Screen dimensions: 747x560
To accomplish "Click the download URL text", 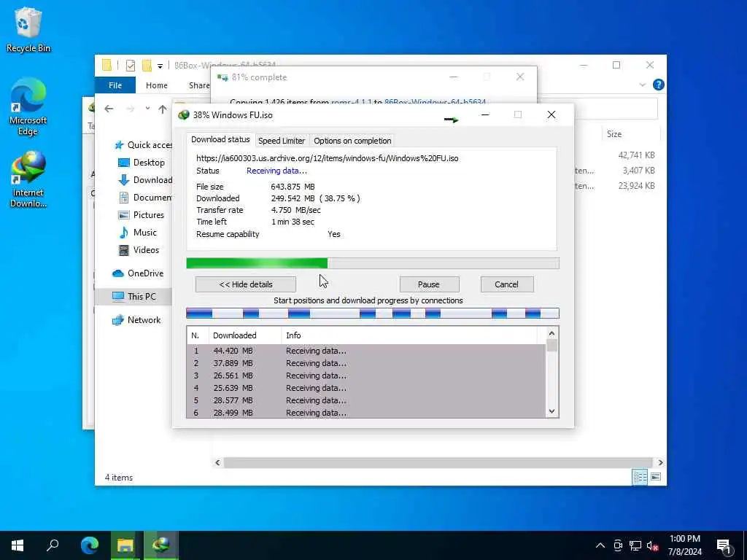I will point(328,158).
